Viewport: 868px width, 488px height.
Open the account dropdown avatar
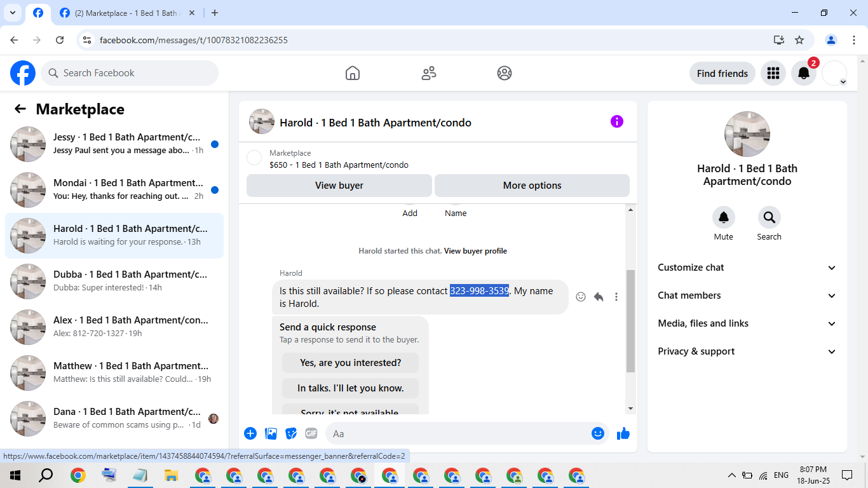pos(834,73)
